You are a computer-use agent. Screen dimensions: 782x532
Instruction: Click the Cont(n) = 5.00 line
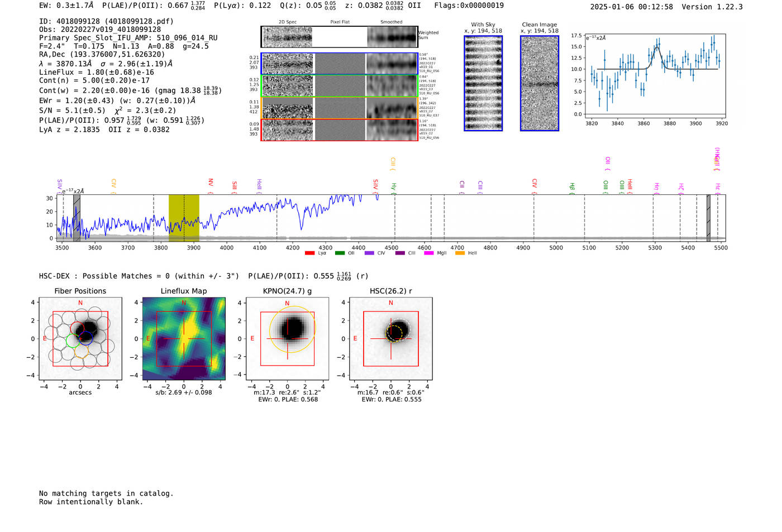pyautogui.click(x=94, y=80)
